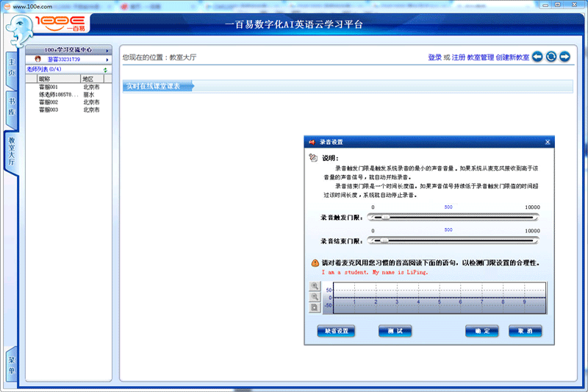Click the www.100e.com window title

point(32,7)
